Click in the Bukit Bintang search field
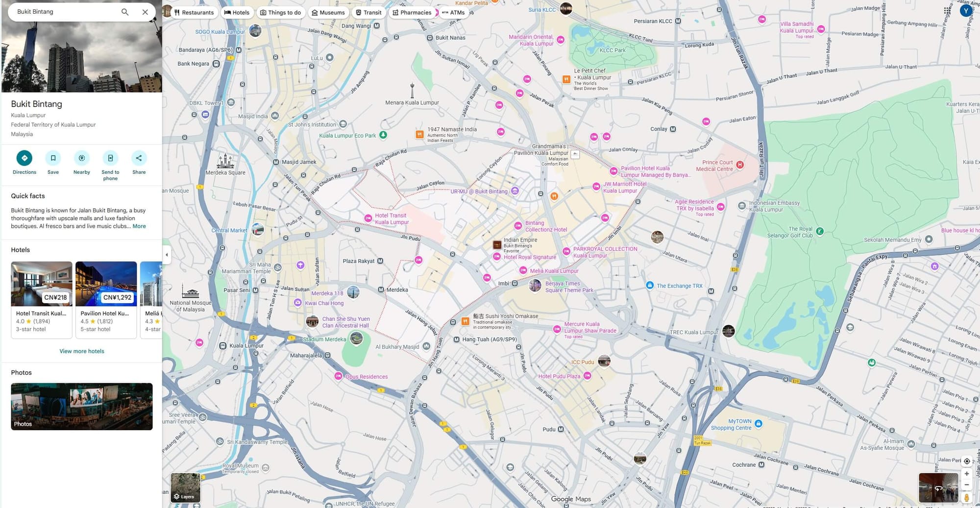 coord(64,12)
